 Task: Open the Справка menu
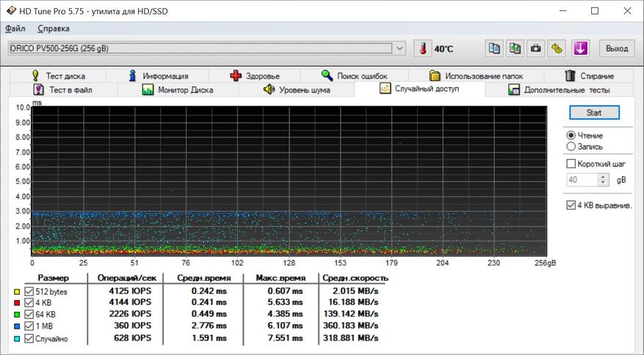point(54,29)
